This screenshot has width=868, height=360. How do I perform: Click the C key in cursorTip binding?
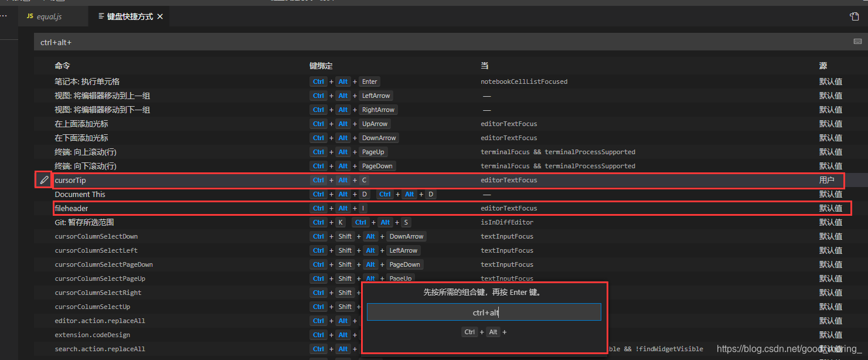point(364,180)
